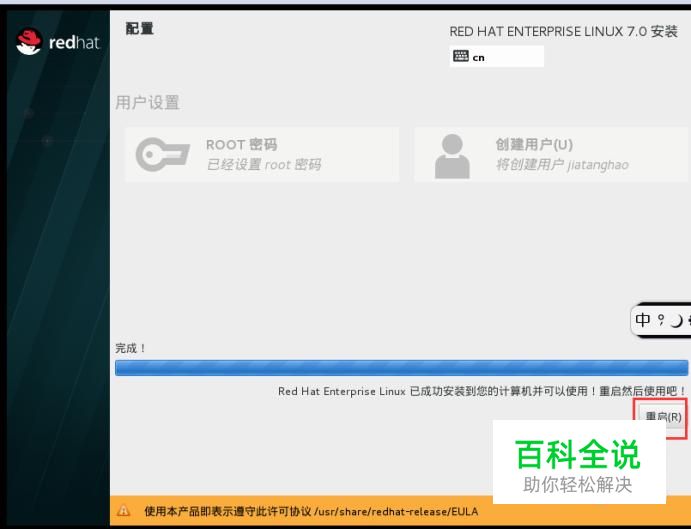Click the installation success message text
691x529 pixels.
coord(482,391)
